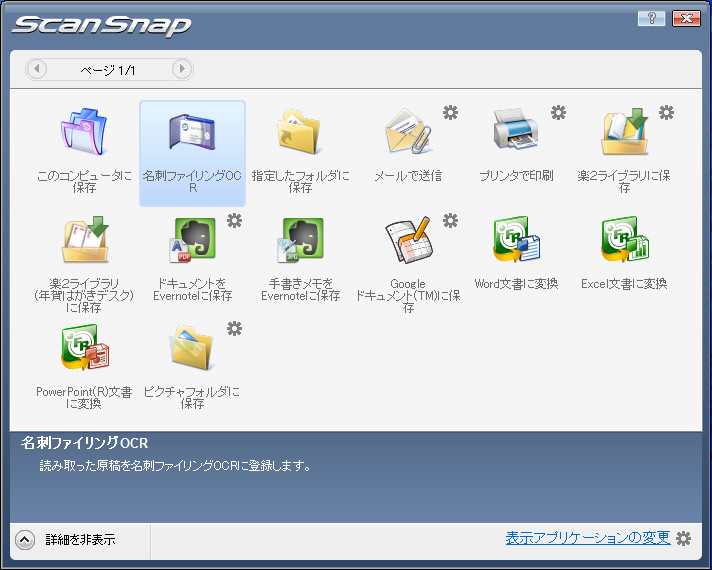The height and width of the screenshot is (570, 712).
Task: Go to previous page with left arrow
Action: tap(38, 69)
